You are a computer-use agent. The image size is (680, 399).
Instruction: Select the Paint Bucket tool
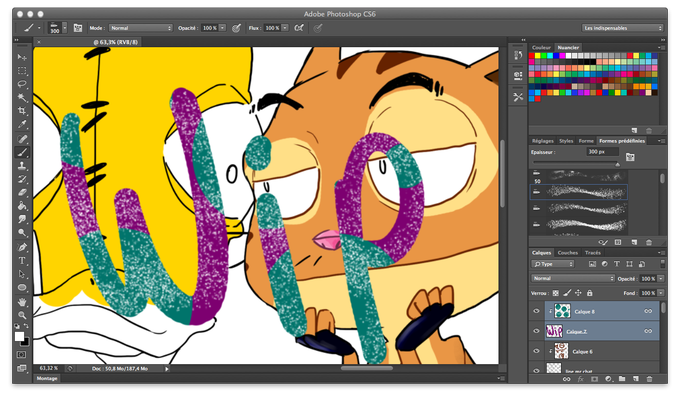pos(22,206)
